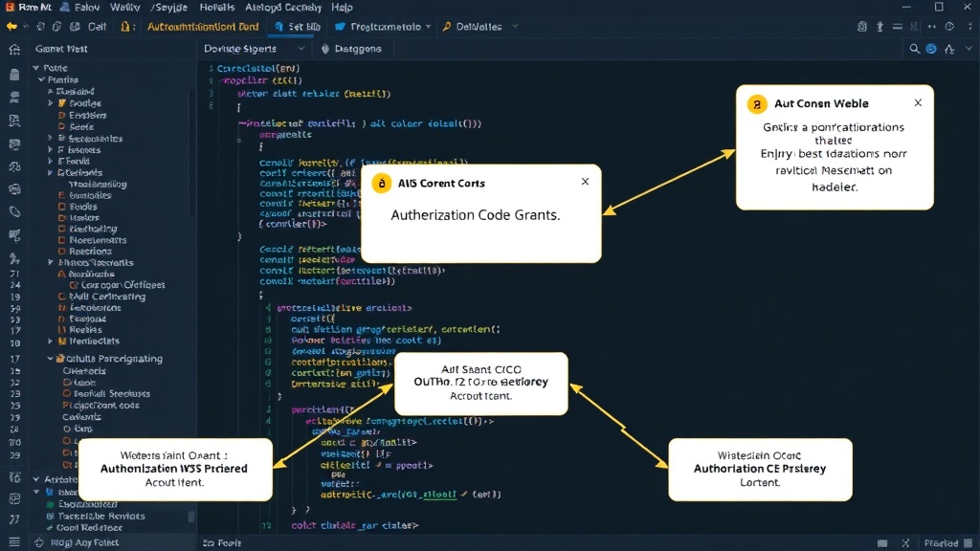The width and height of the screenshot is (980, 551).
Task: Click the X icon in the bottom-right status bar
Action: click(x=905, y=543)
